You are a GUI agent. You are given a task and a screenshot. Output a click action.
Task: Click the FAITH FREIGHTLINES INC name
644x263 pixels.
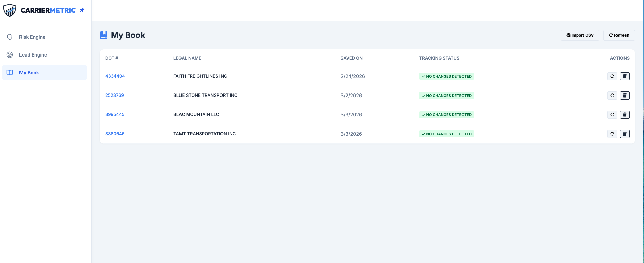200,76
